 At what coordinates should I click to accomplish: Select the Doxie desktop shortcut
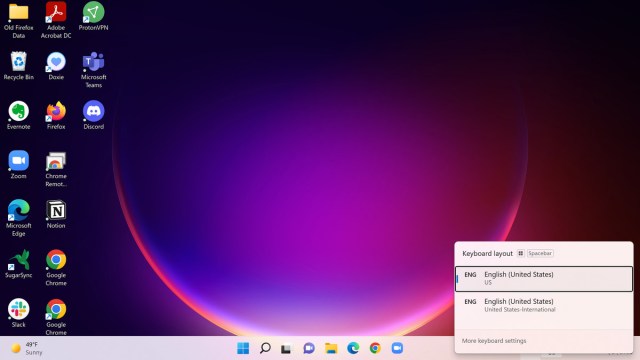pos(56,66)
